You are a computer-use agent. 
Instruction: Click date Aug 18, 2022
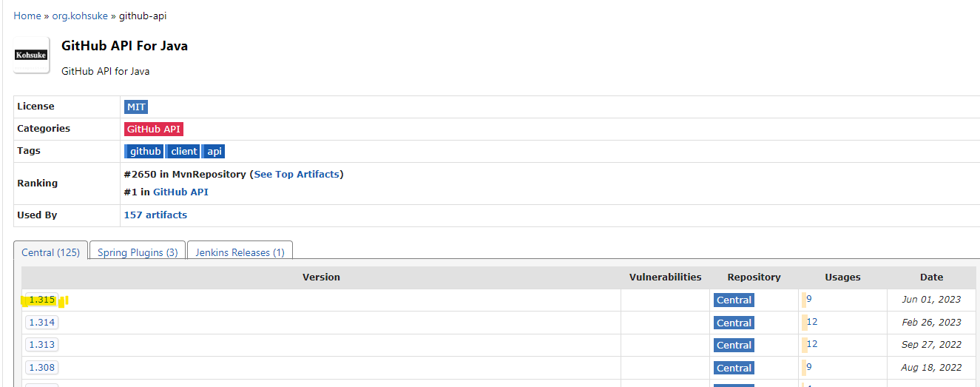(931, 368)
